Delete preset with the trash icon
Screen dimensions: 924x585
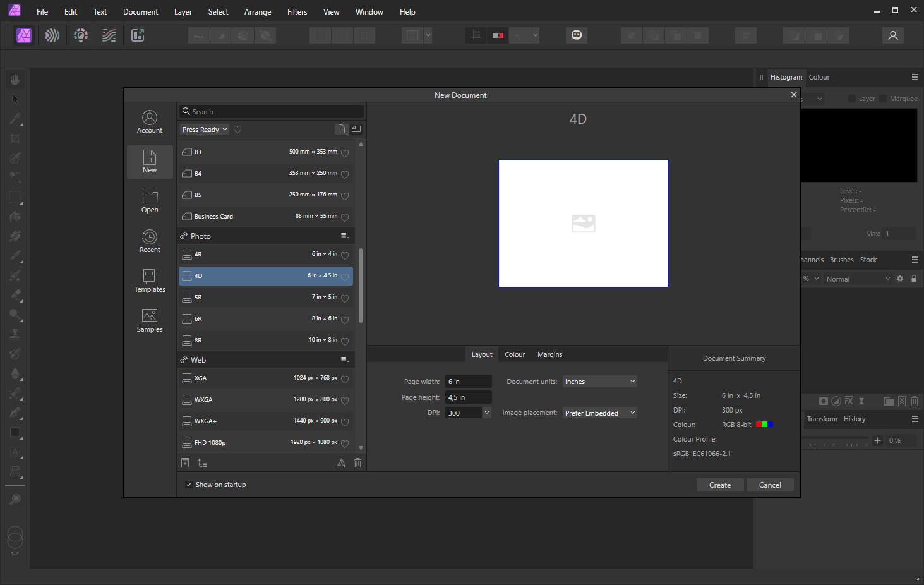pos(357,463)
